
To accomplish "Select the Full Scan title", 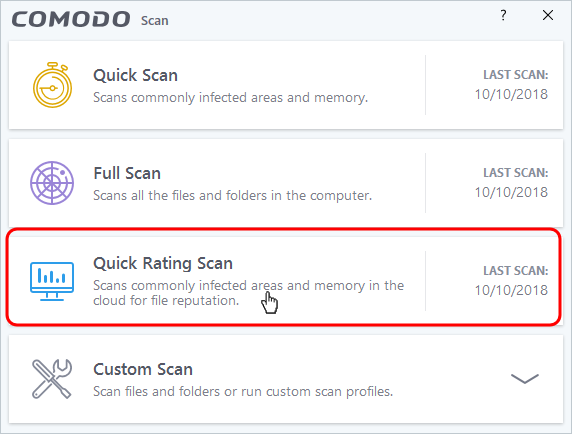I will 127,173.
